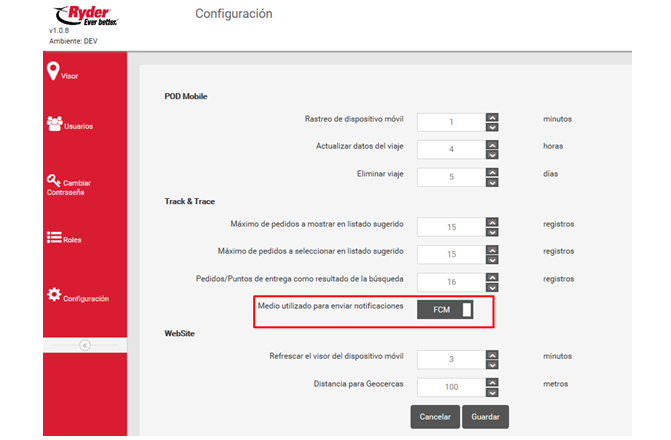Open Usuarios via the people icon

[54, 124]
